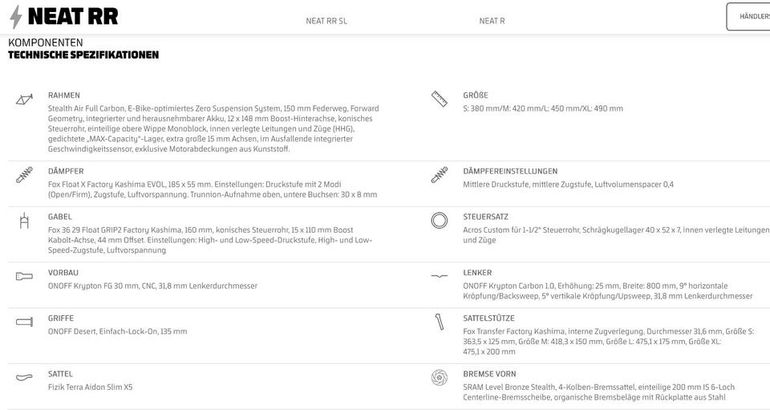Click the frame icon next to Rahmen

(24, 99)
